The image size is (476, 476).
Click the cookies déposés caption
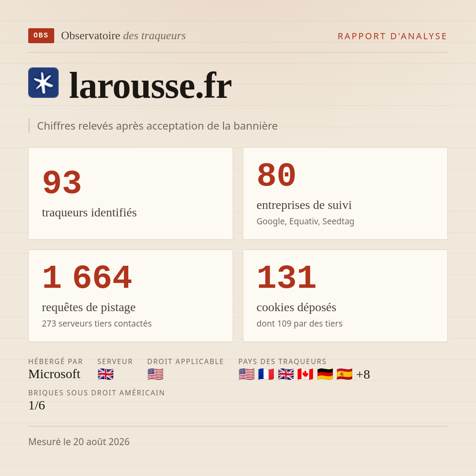coord(296,308)
